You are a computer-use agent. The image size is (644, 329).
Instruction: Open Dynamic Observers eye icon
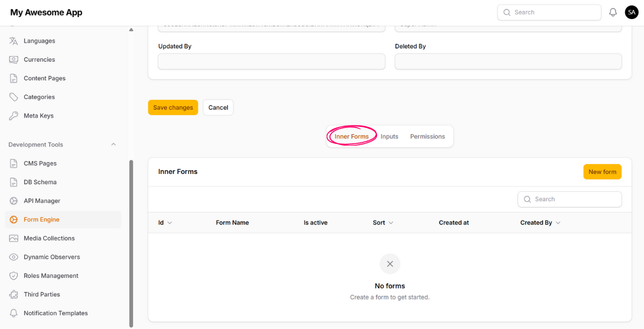point(14,257)
